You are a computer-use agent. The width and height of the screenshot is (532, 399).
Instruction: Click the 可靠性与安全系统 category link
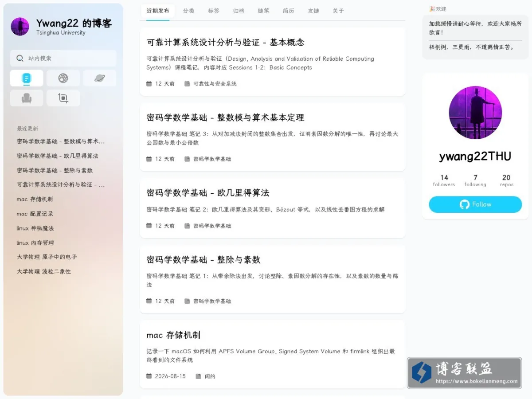215,84
